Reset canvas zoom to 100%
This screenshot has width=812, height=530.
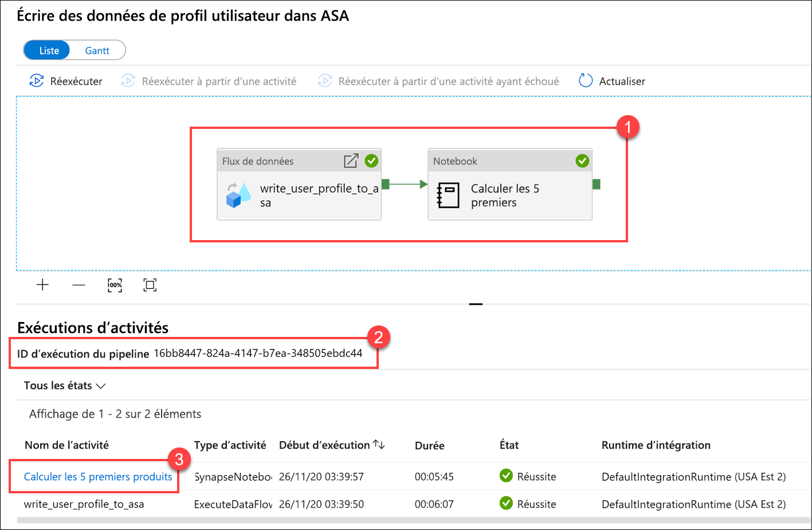click(115, 285)
